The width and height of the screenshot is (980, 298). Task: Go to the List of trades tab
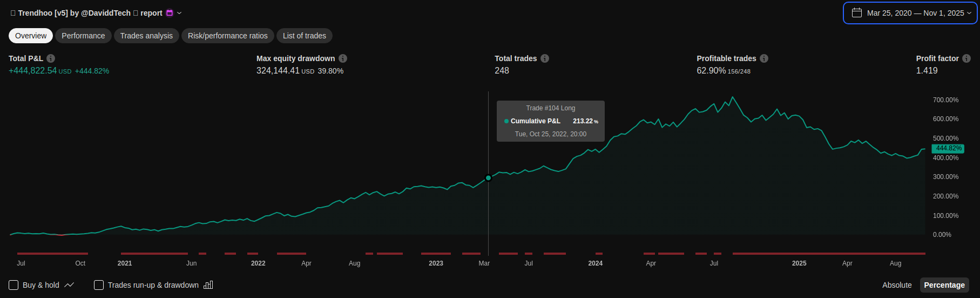click(x=304, y=36)
